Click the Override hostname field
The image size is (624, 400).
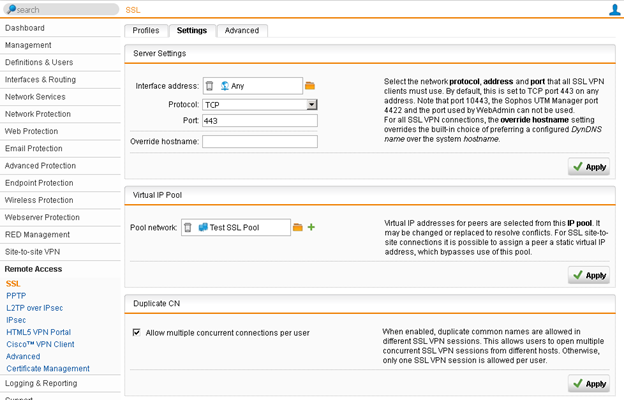(259, 142)
